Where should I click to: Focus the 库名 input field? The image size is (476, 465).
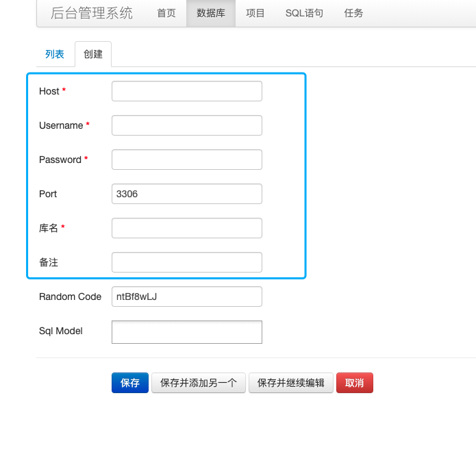tap(186, 228)
